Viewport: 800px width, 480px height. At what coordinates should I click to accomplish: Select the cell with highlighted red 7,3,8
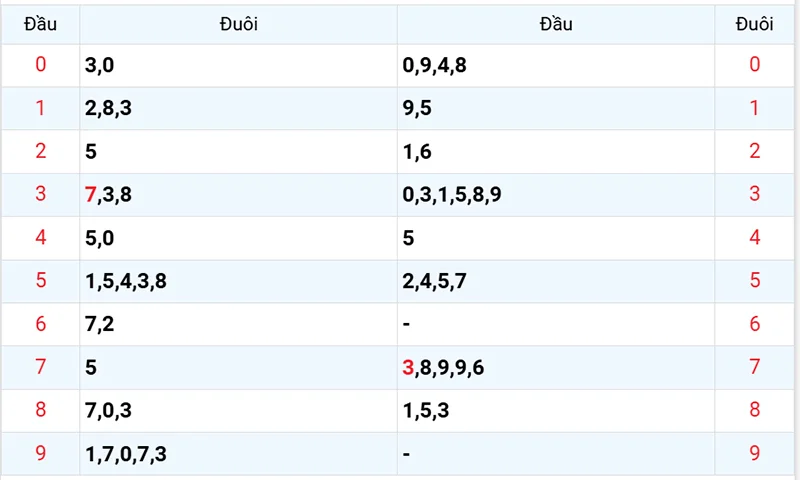(238, 194)
